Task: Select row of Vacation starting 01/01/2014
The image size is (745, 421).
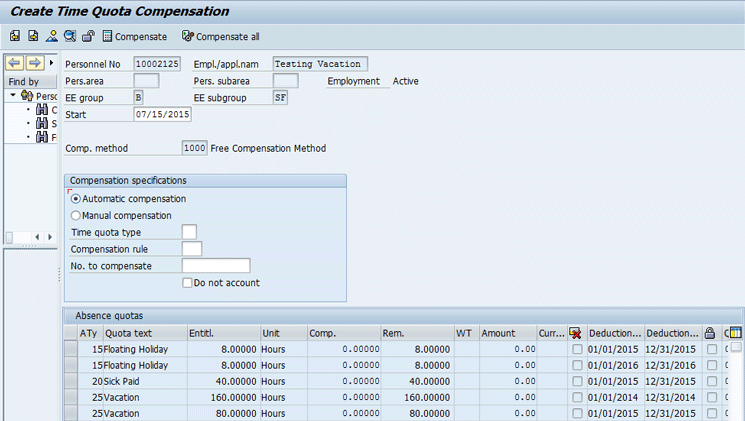Action: point(71,397)
